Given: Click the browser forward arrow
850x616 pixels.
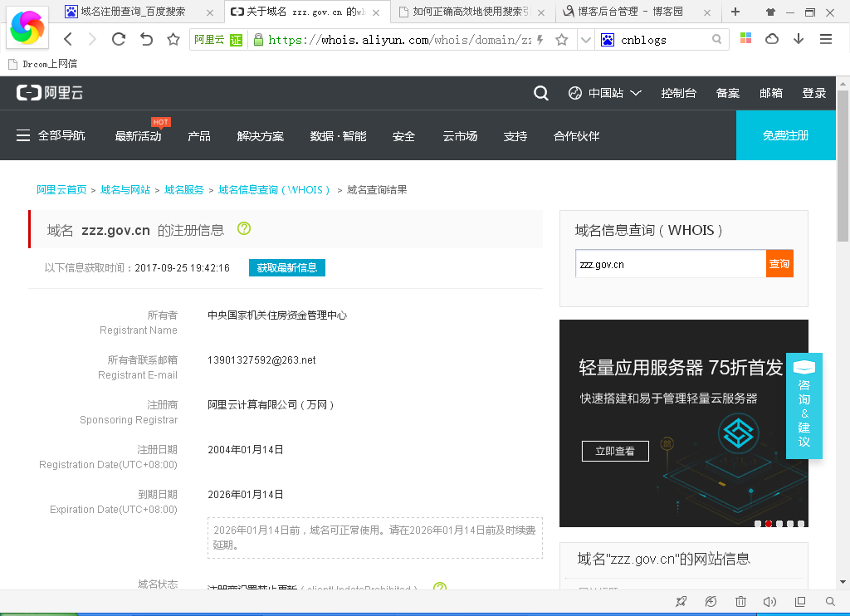Looking at the screenshot, I should click(x=93, y=39).
